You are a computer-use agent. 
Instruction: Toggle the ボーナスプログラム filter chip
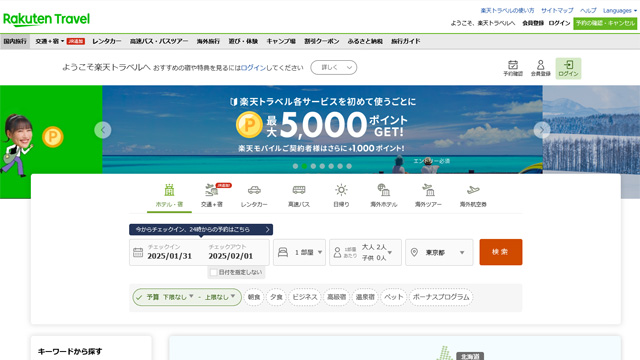(x=441, y=297)
